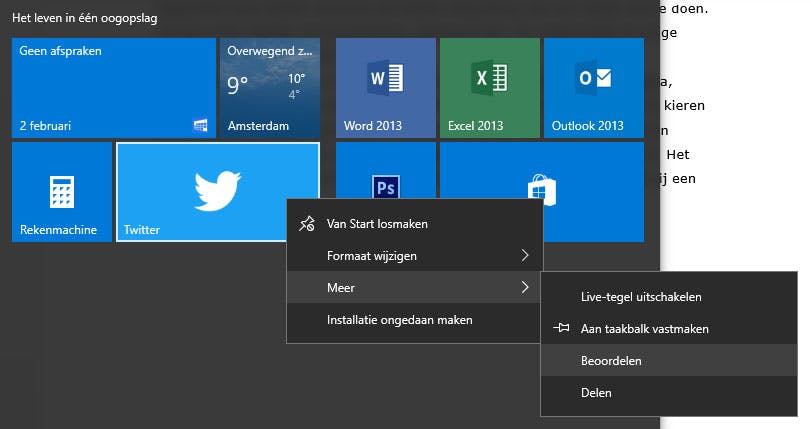Screen dimensions: 811x429
Task: Click the unpin icon next to Van Start losmaken
Action: (x=307, y=224)
